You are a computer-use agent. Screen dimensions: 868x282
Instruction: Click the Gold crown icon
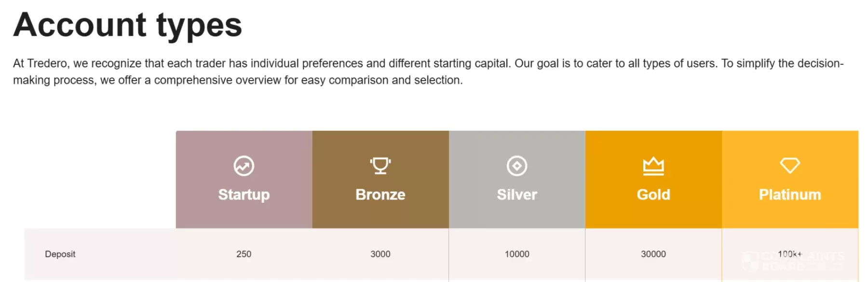pos(653,166)
